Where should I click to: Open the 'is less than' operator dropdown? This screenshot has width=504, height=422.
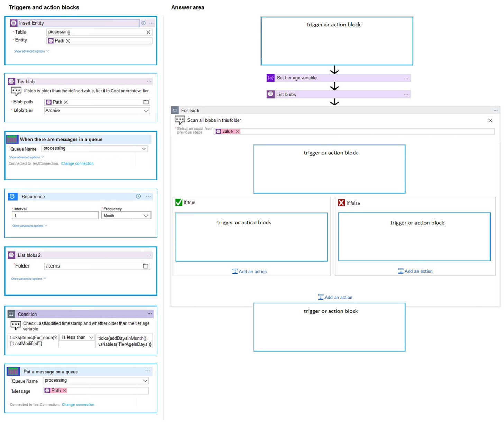coord(91,337)
